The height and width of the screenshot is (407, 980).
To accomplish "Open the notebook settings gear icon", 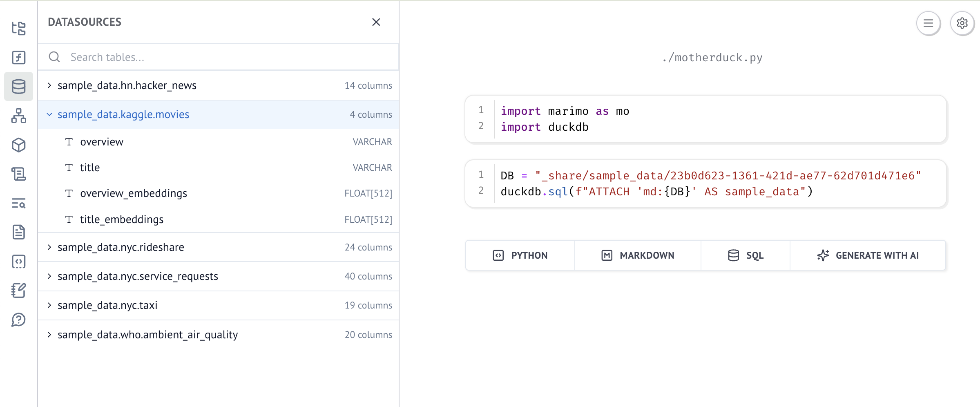I will (x=962, y=23).
